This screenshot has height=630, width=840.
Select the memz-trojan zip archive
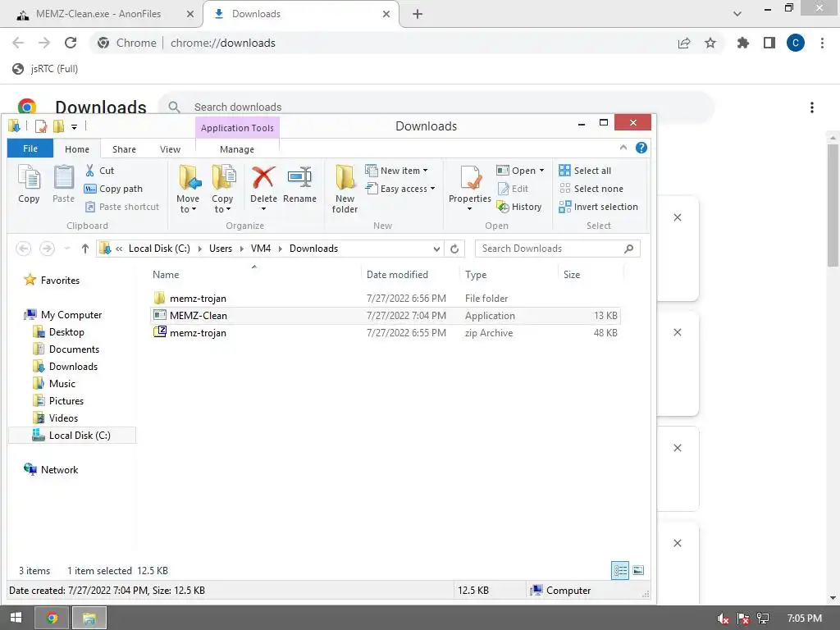tap(386, 333)
